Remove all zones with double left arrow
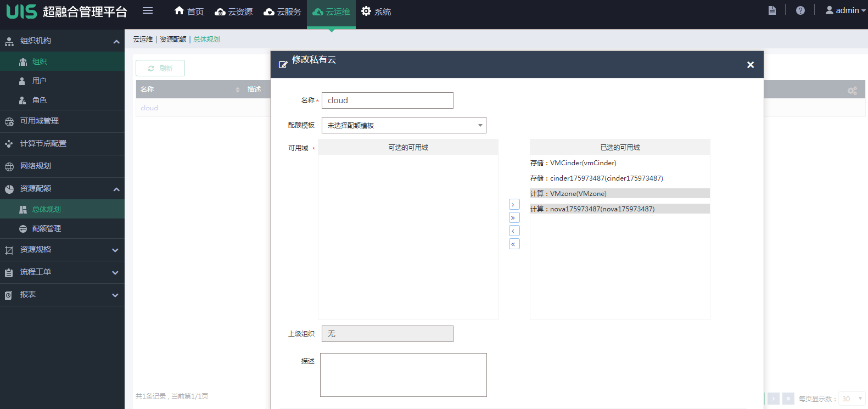Image resolution: width=868 pixels, height=409 pixels. 514,244
